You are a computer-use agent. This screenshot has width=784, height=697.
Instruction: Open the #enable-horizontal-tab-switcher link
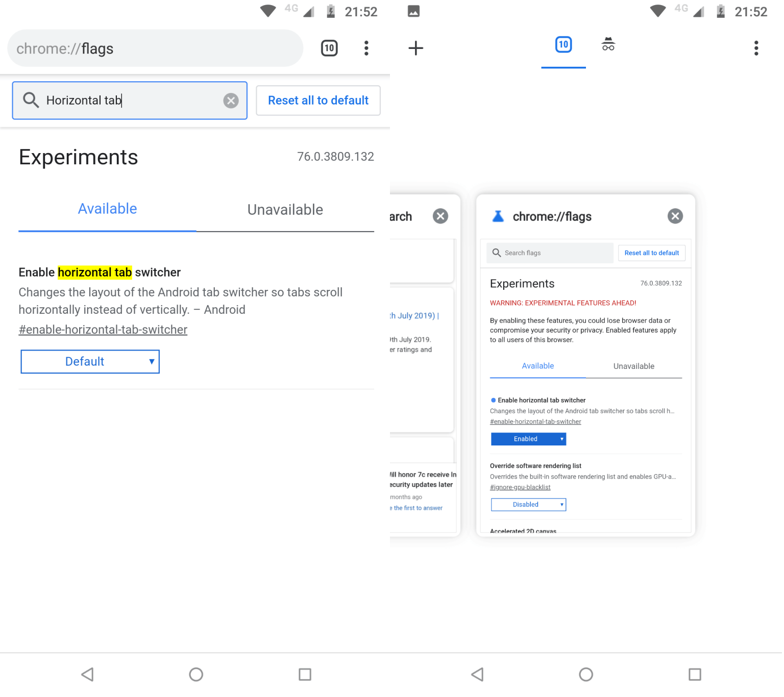click(x=103, y=330)
